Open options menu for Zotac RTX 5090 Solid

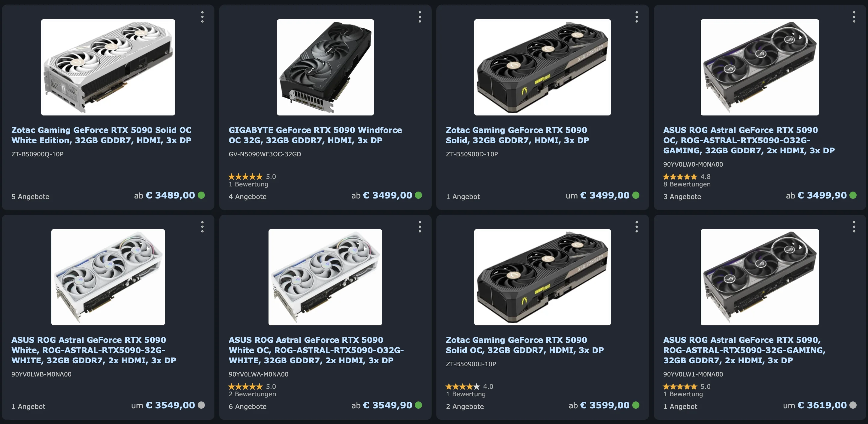point(636,17)
